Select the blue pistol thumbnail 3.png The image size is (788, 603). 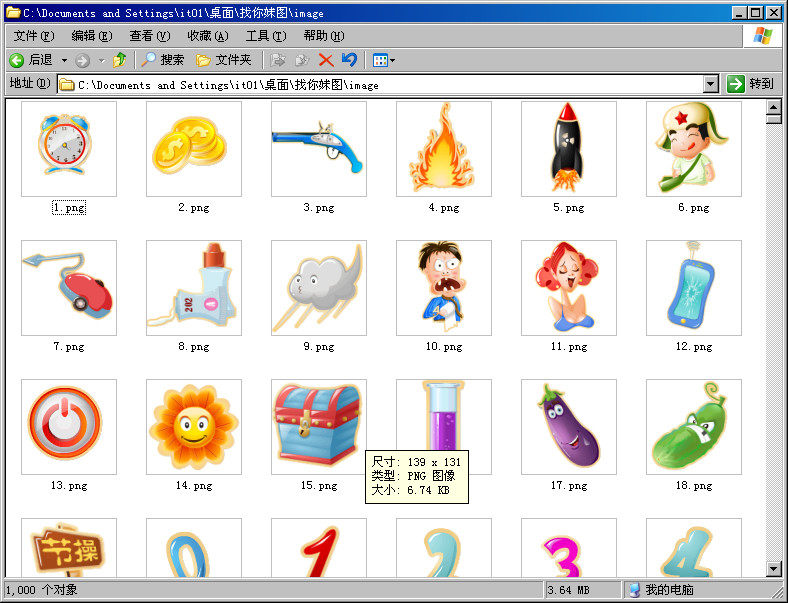319,149
